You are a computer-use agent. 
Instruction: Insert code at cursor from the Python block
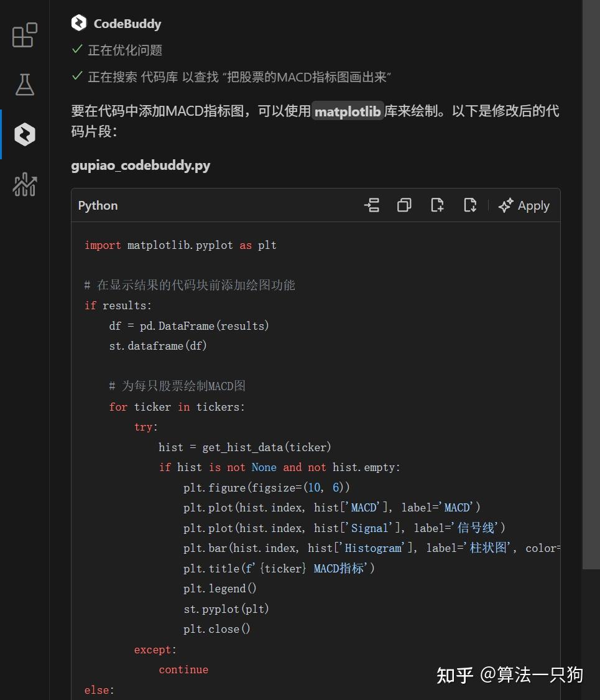coord(371,205)
